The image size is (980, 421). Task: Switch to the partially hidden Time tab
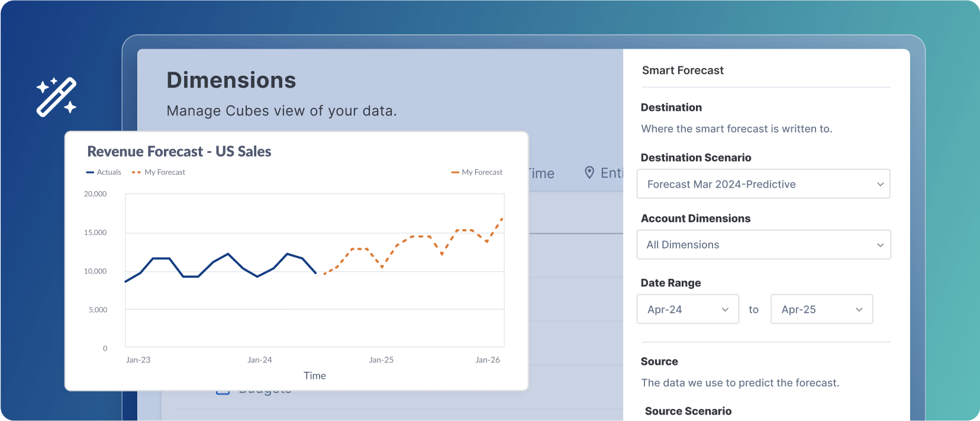542,173
